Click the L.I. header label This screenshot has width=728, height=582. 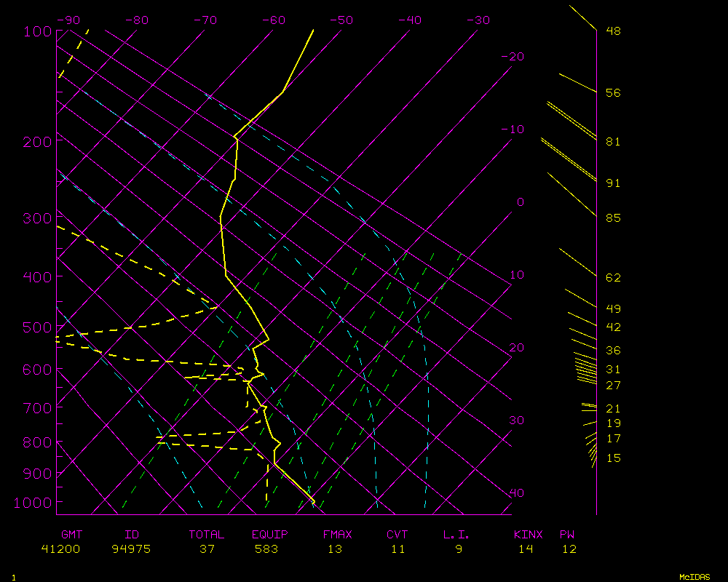point(456,535)
